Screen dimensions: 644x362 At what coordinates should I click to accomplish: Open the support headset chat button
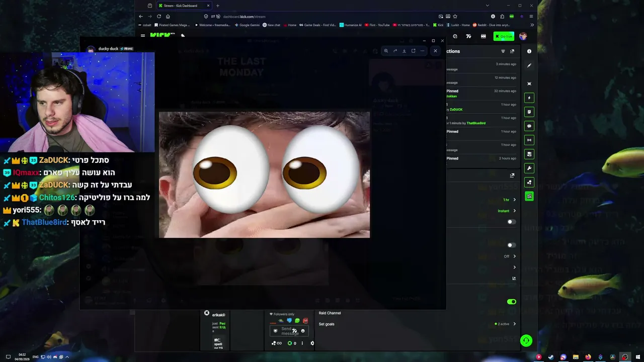[526, 341]
